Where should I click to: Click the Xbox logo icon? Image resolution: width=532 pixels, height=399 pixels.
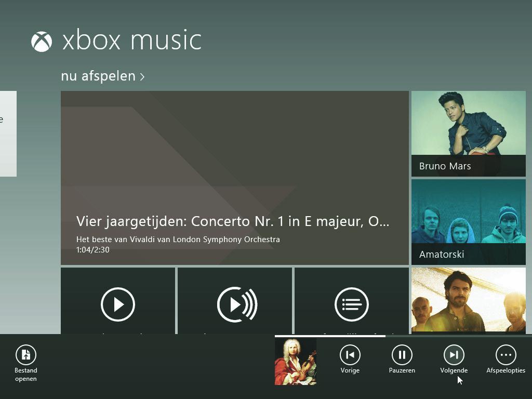[x=42, y=42]
